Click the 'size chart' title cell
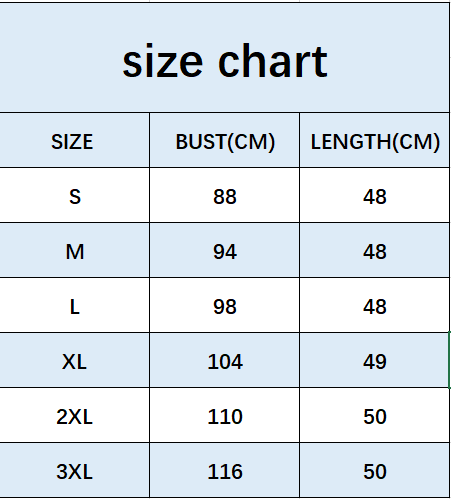 coord(225,57)
